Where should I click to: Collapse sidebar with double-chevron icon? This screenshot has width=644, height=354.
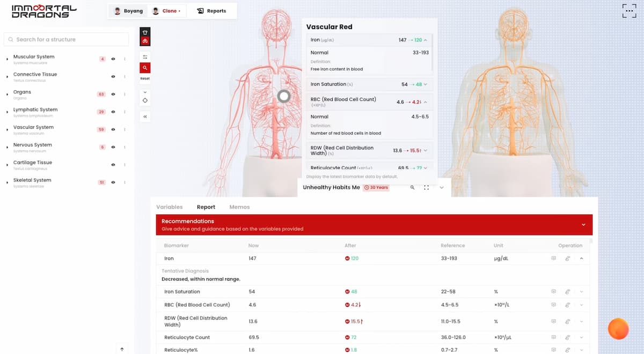tap(145, 116)
